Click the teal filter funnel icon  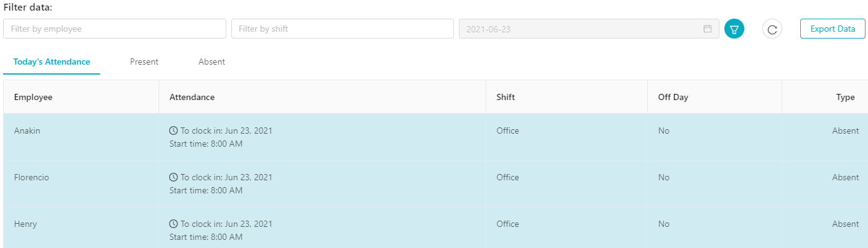(x=734, y=29)
